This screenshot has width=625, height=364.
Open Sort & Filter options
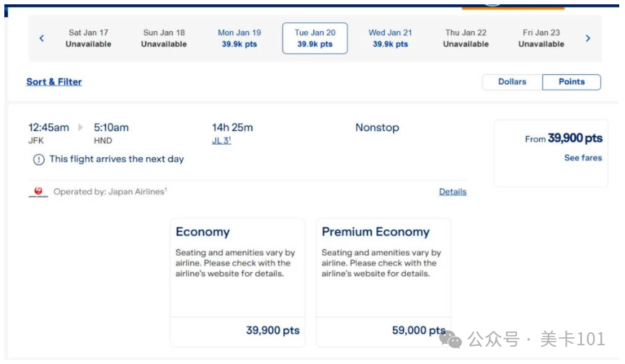54,81
